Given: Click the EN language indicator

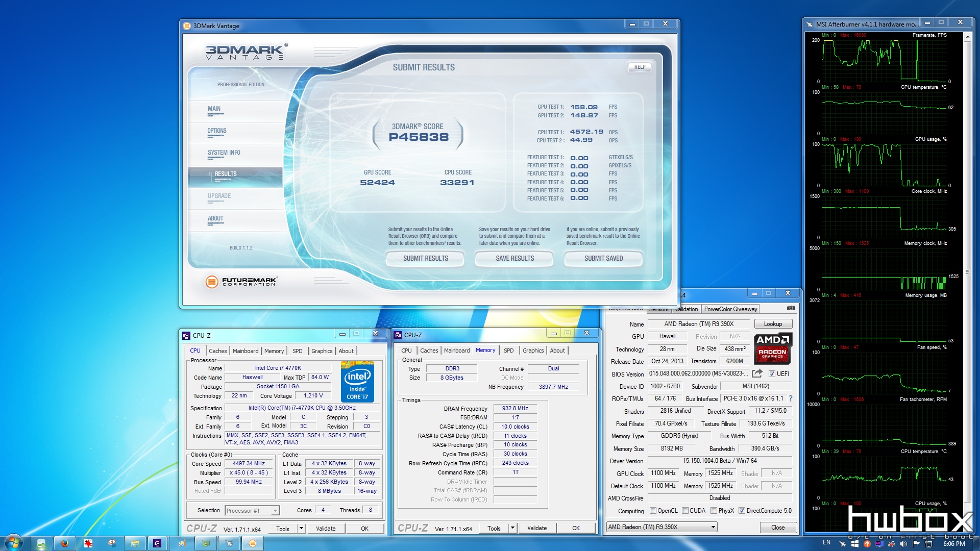Looking at the screenshot, I should click(826, 542).
